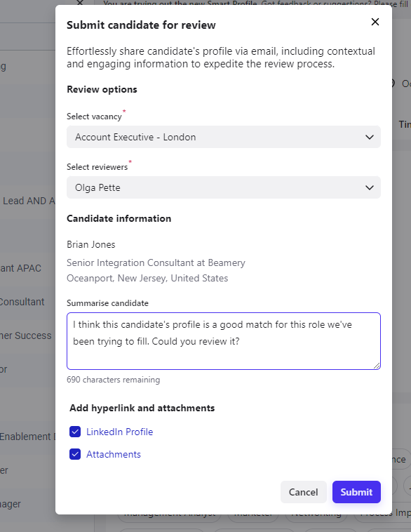Viewport: 411px width, 532px height.
Task: Click the Cancel button
Action: 304,492
